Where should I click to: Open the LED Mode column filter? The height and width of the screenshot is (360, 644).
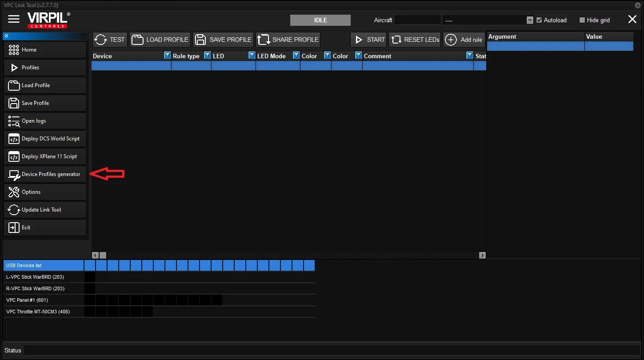pyautogui.click(x=296, y=56)
